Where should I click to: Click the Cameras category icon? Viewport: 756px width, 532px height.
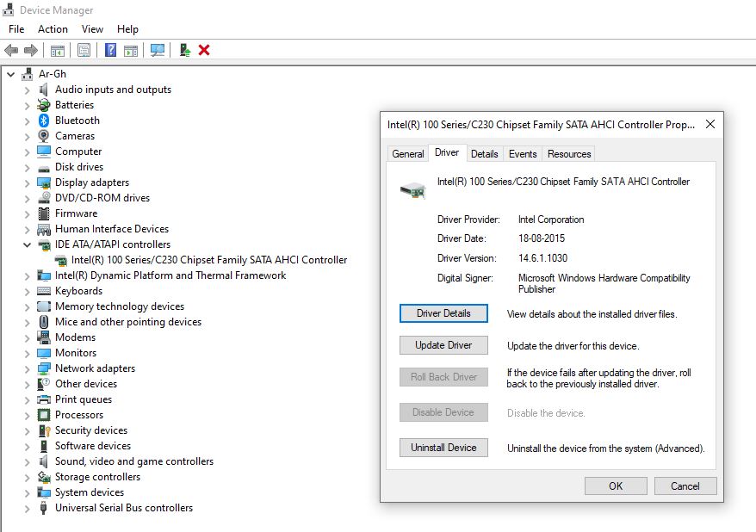pos(44,136)
